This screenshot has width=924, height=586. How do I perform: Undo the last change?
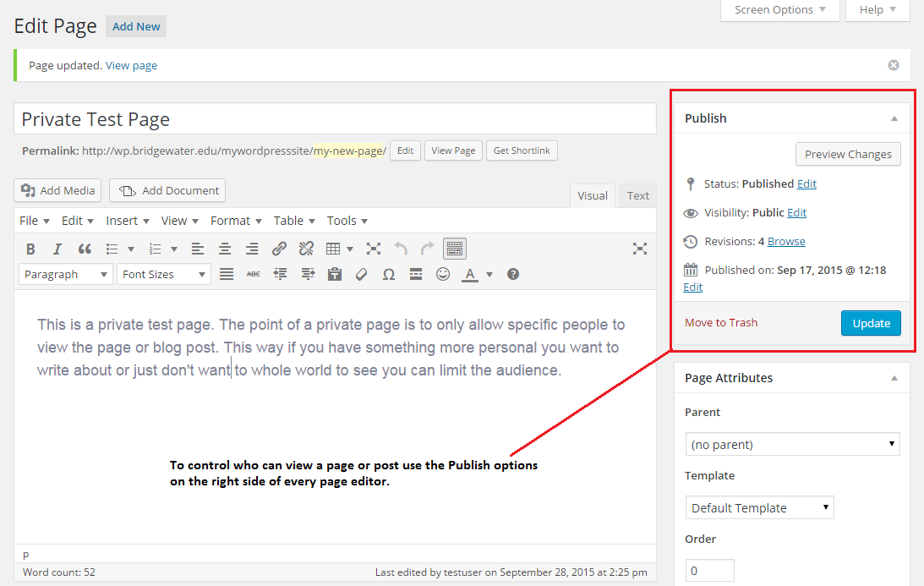click(401, 249)
